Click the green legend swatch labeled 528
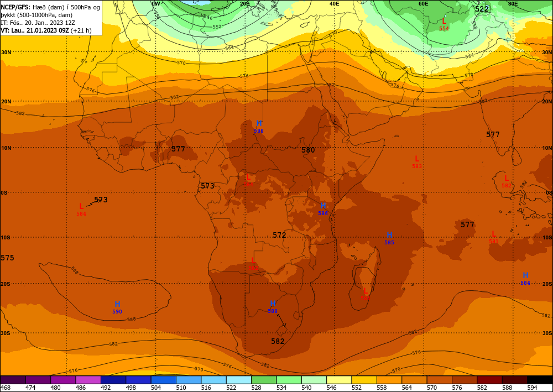This screenshot has width=553, height=392. (264, 380)
